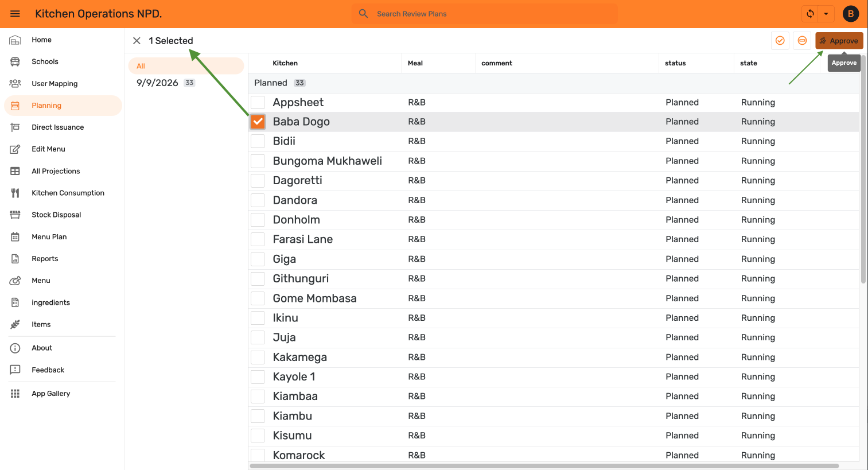868x470 pixels.
Task: Check the Bungoma Mukhaweli checkbox
Action: pos(258,161)
